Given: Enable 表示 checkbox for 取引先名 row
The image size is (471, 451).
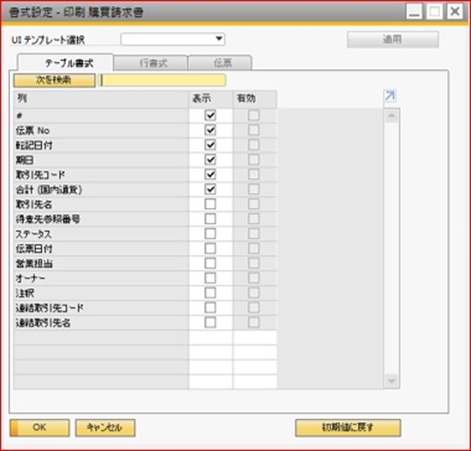Looking at the screenshot, I should (x=210, y=204).
